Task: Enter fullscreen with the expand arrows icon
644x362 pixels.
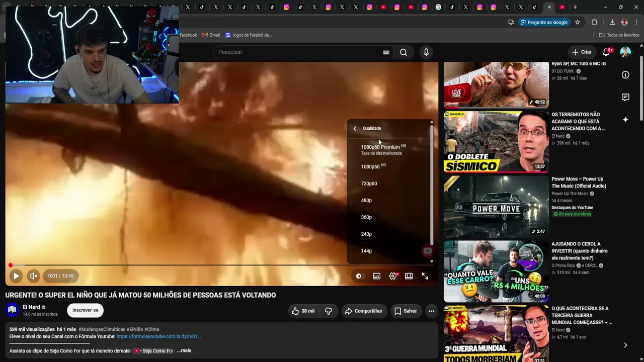Action: coord(425,276)
